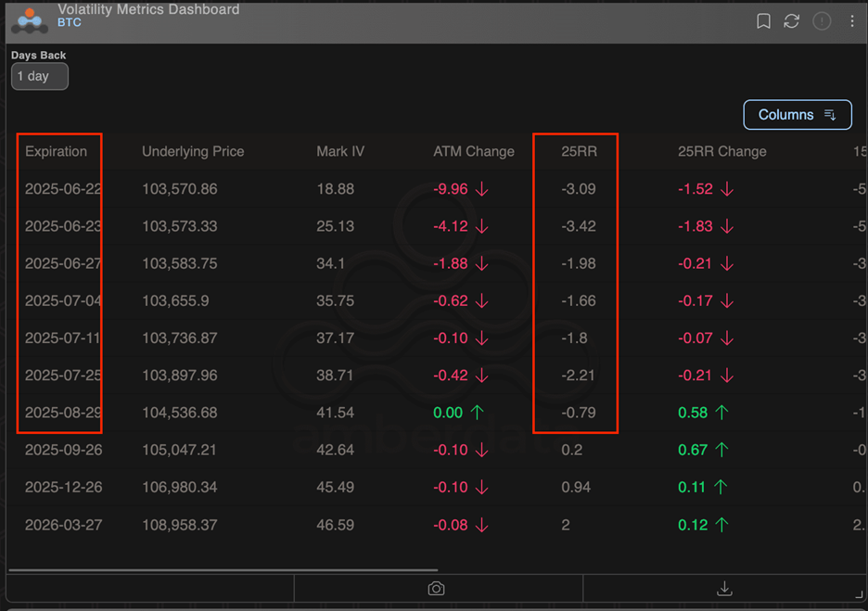Select the 2025-07-04 expiration cell
The image size is (868, 611).
(64, 300)
